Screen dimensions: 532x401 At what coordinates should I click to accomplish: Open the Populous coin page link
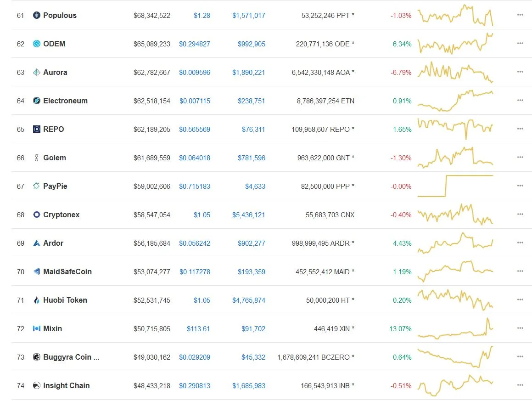pos(60,15)
